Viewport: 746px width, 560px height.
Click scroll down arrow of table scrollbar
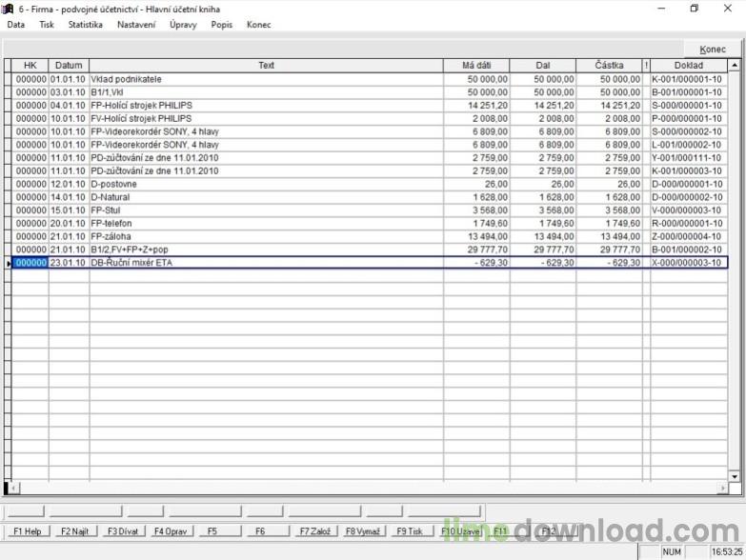[735, 476]
